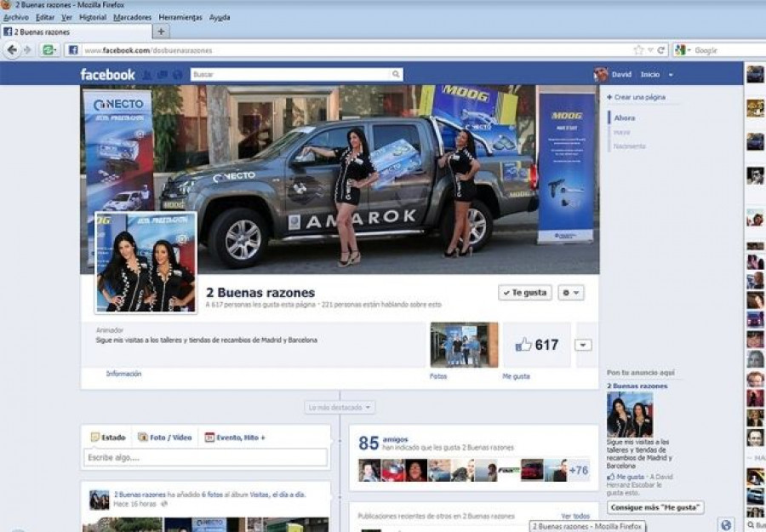Click 'Consigue más "Me gusta"' button
The height and width of the screenshot is (532, 766).
click(655, 507)
